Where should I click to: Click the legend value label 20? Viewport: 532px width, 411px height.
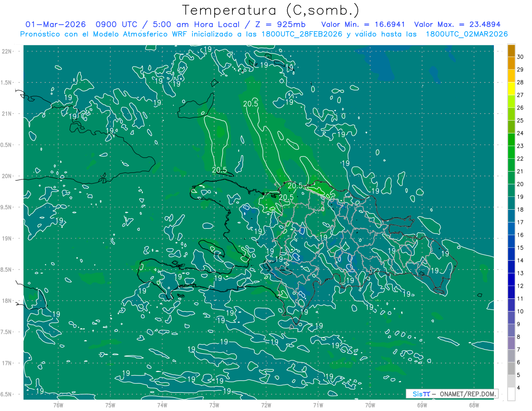click(x=520, y=184)
